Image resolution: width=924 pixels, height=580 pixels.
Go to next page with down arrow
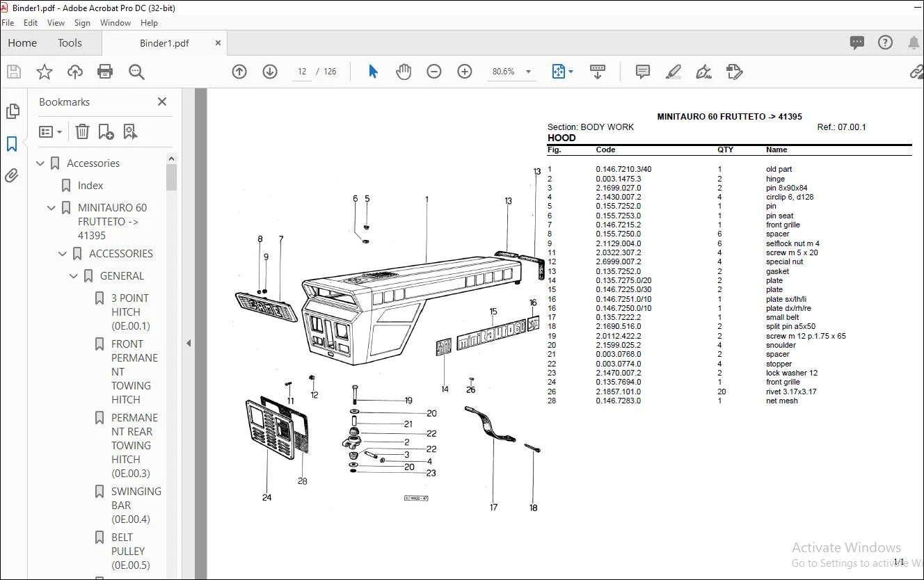[x=270, y=72]
